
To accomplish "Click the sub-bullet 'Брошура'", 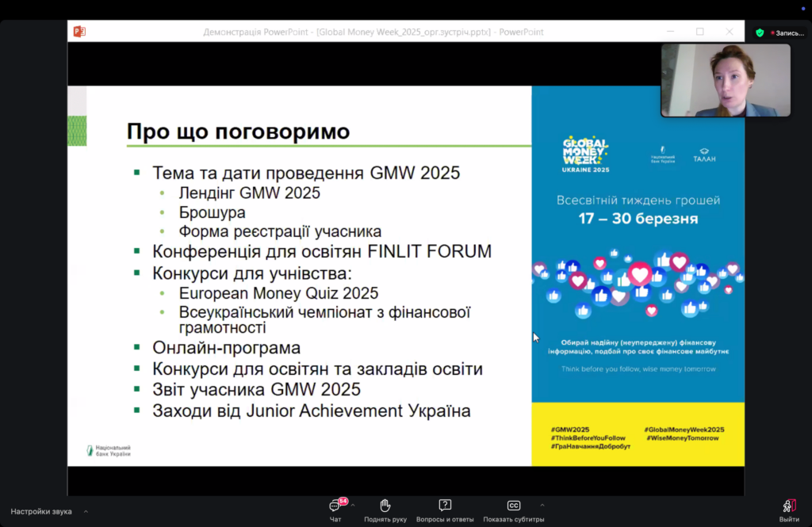I will [x=213, y=212].
